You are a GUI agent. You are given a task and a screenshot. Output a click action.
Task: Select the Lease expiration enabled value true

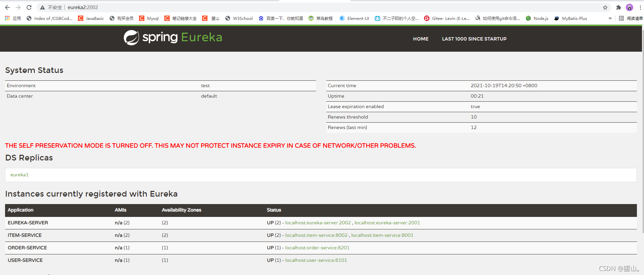[x=475, y=106]
